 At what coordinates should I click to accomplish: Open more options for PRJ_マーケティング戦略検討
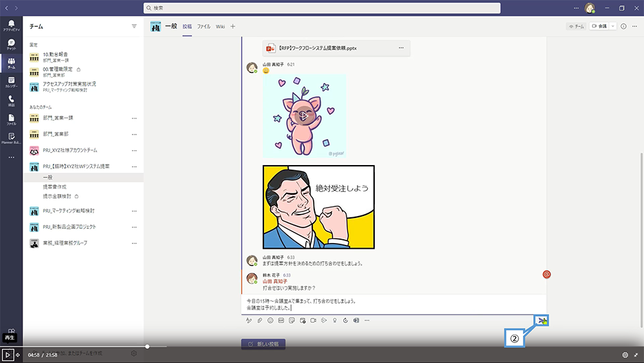click(134, 211)
